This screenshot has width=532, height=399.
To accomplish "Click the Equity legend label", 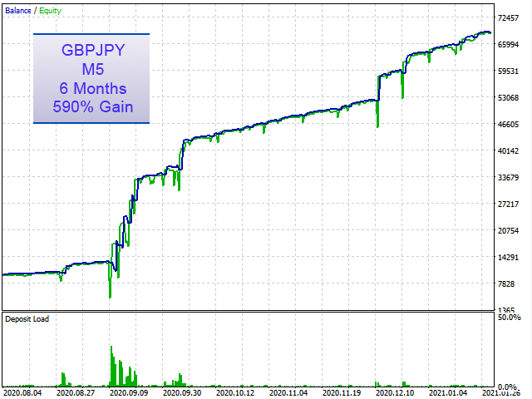I will click(x=50, y=11).
